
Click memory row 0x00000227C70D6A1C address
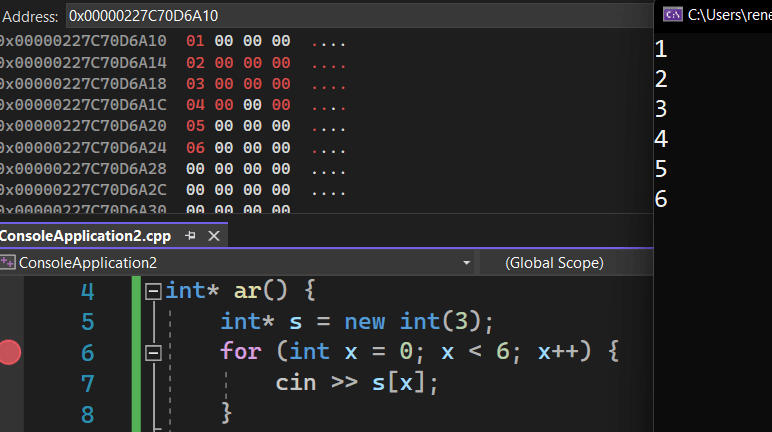83,105
